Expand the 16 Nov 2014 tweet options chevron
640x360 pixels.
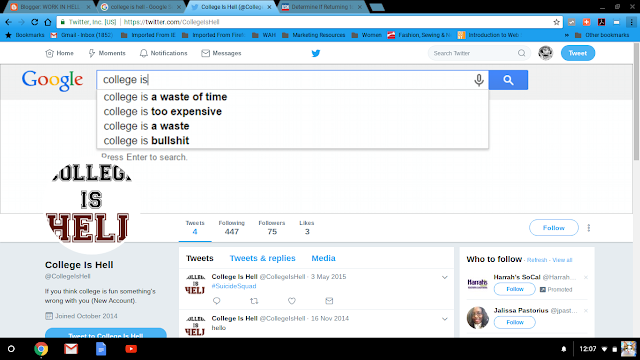click(444, 319)
